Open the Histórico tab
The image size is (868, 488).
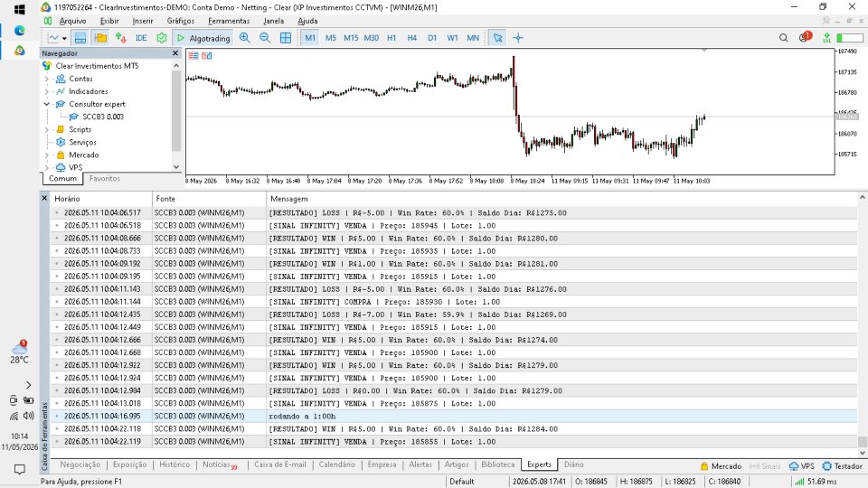[175, 465]
